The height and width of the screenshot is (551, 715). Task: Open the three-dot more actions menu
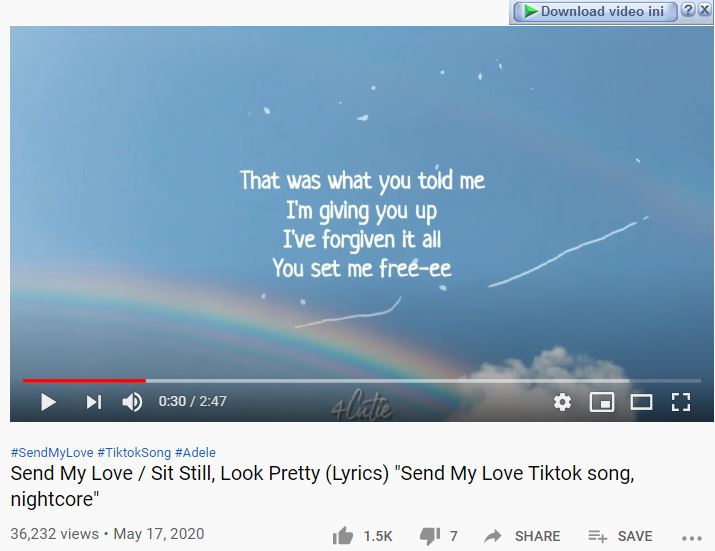(692, 538)
